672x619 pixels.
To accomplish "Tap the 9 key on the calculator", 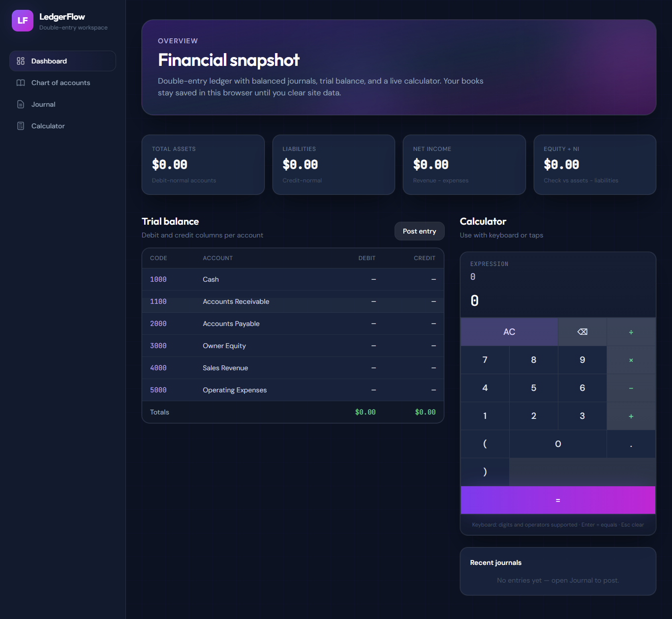I will [x=582, y=360].
